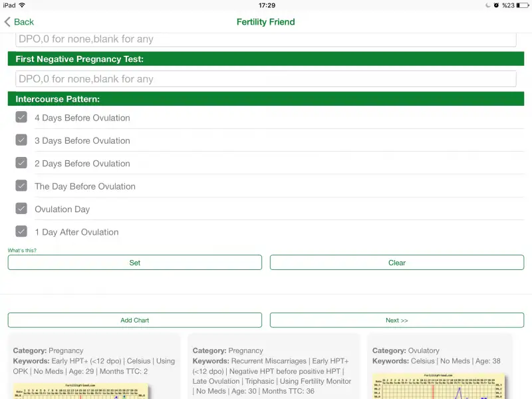Toggle 3 Days Before Ovulation checkbox
Image resolution: width=532 pixels, height=399 pixels.
pos(21,140)
